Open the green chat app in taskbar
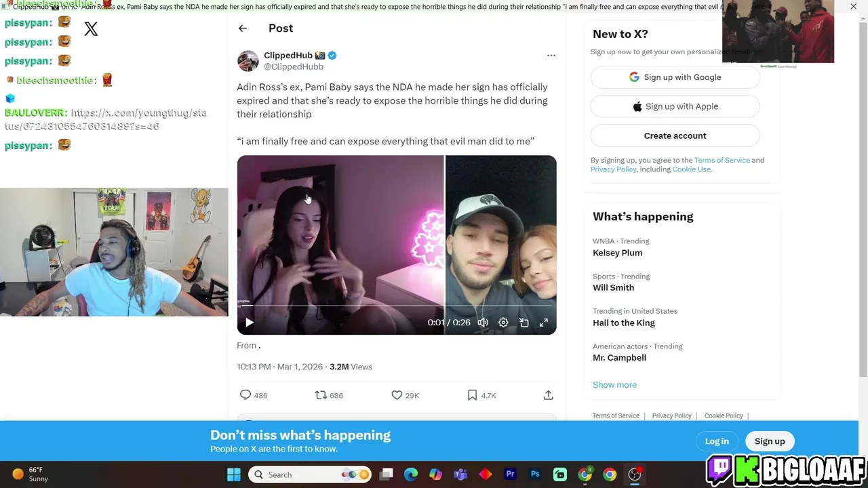Image resolution: width=868 pixels, height=488 pixels. 560,474
